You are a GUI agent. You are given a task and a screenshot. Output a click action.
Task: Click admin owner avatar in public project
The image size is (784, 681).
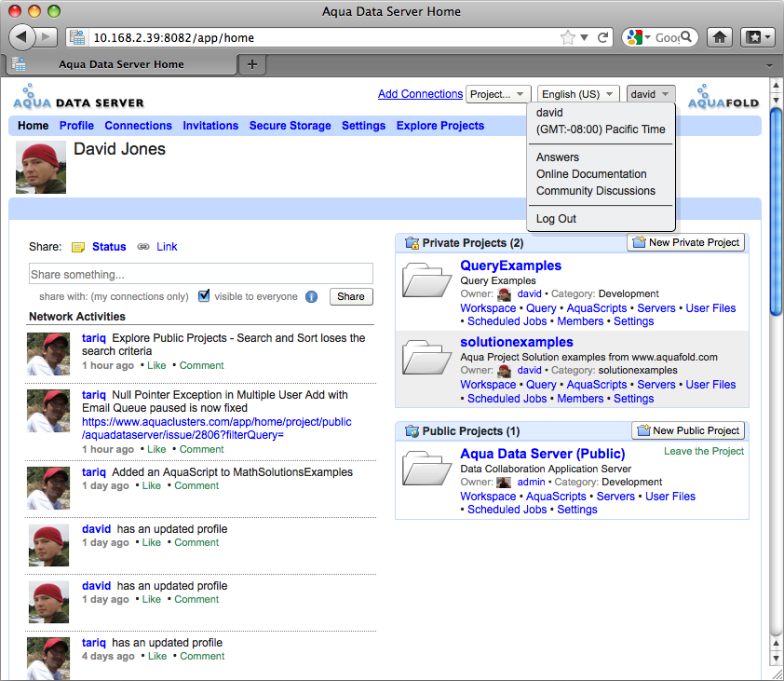504,483
